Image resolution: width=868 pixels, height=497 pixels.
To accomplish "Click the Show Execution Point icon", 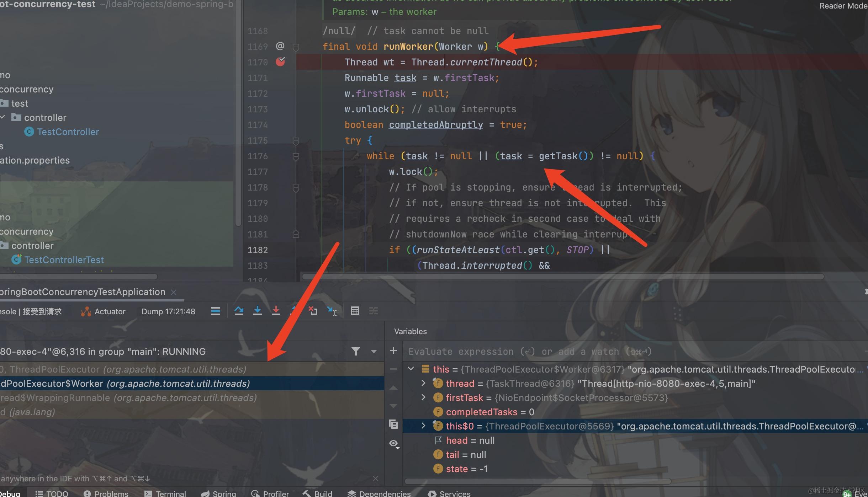I will [x=215, y=311].
